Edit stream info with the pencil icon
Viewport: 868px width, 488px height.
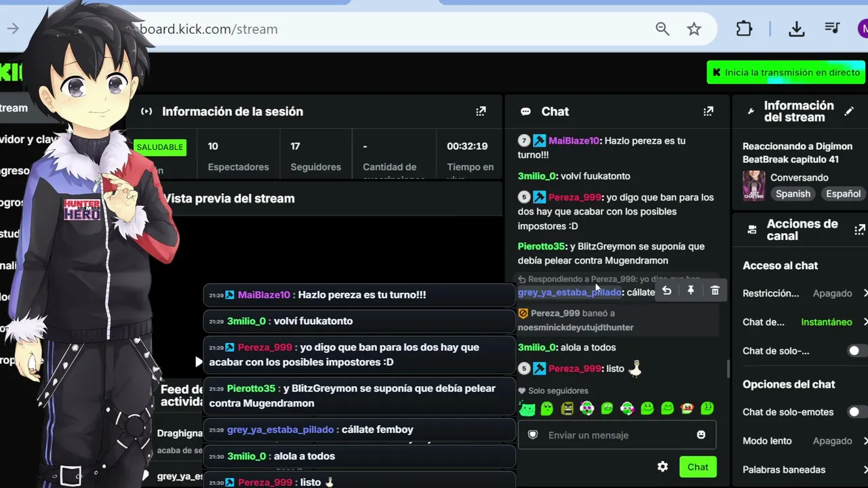click(x=849, y=111)
